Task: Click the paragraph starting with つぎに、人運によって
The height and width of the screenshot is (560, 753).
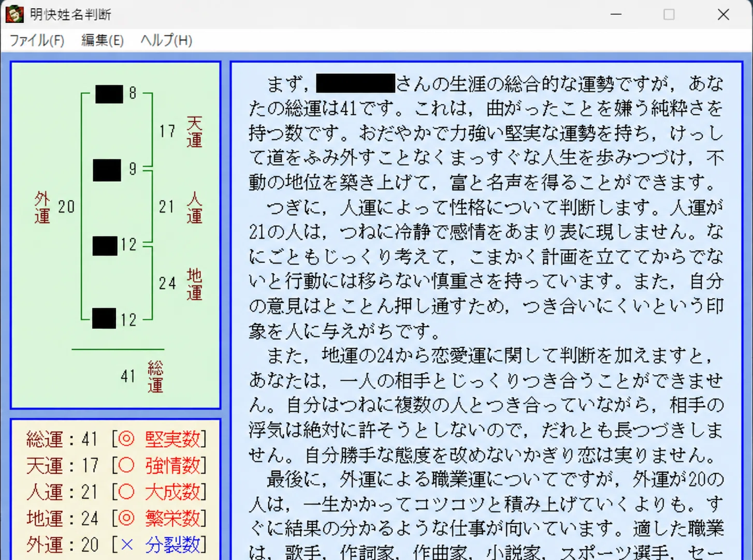Action: click(x=486, y=269)
